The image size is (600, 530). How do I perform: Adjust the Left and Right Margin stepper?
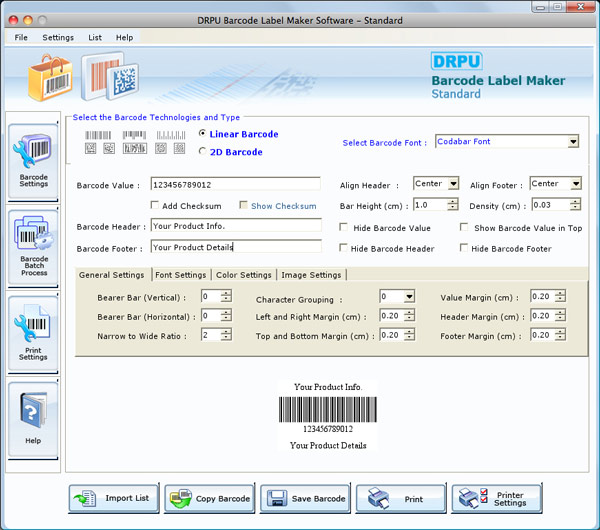409,316
